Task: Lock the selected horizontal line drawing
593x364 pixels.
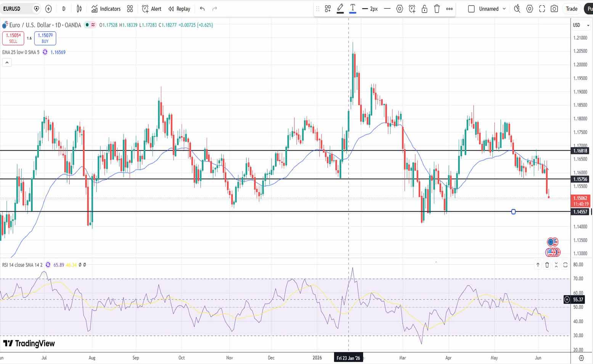Action: pyautogui.click(x=424, y=8)
